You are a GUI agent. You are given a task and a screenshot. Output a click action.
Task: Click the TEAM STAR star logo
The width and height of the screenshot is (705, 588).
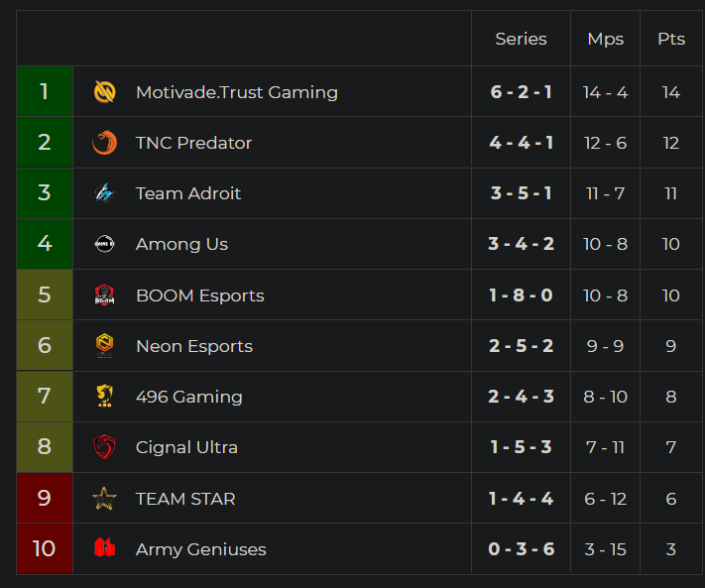[104, 499]
